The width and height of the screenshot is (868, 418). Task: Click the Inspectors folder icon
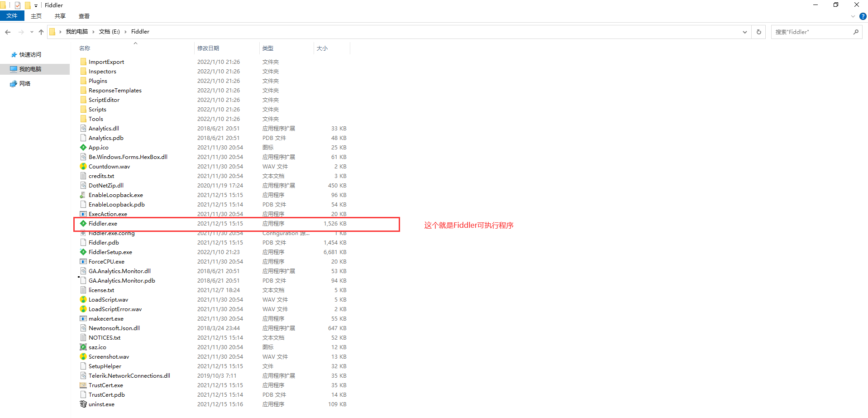83,71
